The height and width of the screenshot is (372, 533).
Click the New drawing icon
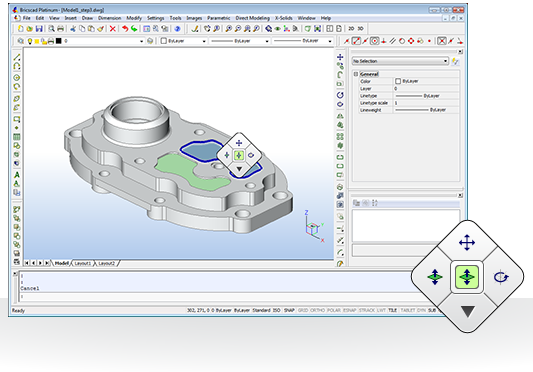coord(21,29)
